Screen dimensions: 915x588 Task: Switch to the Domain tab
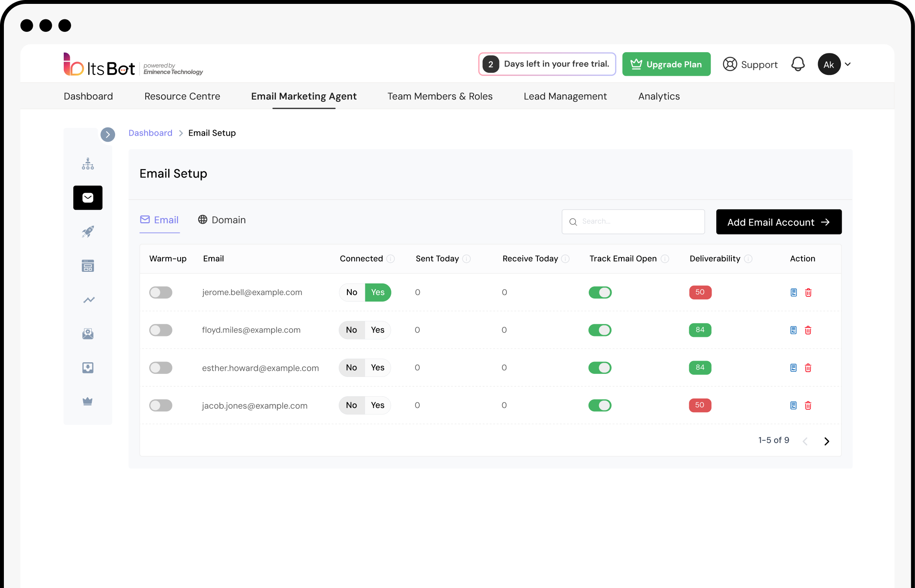click(222, 220)
